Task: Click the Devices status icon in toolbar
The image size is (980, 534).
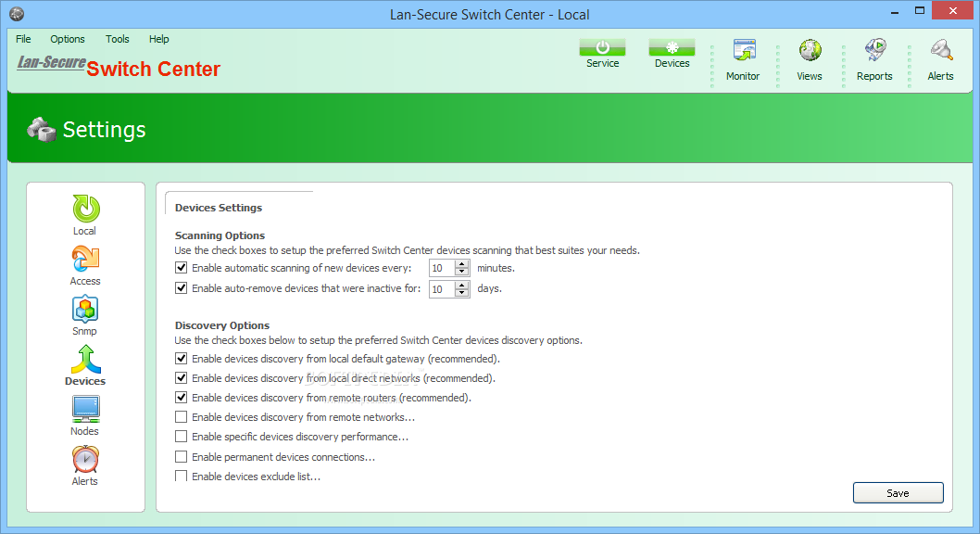Action: (x=672, y=47)
